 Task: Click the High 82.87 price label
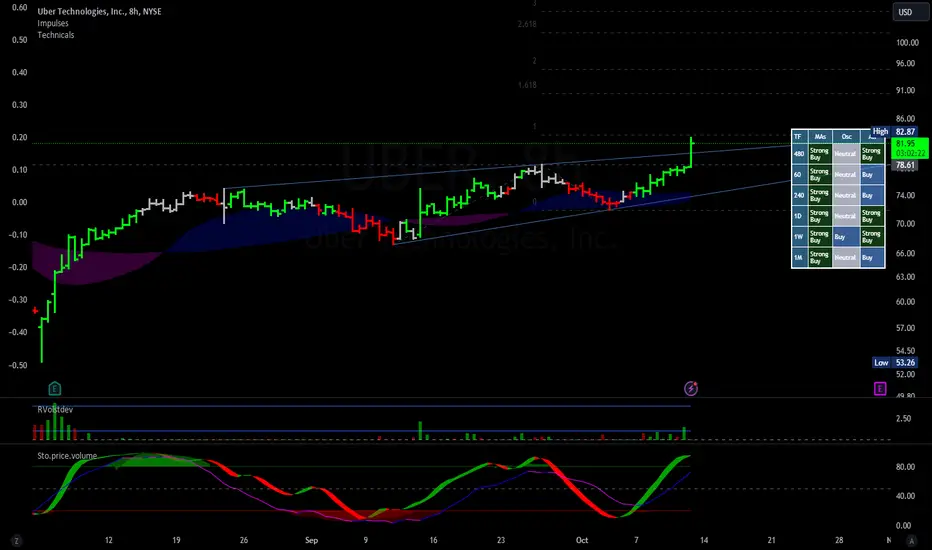894,131
